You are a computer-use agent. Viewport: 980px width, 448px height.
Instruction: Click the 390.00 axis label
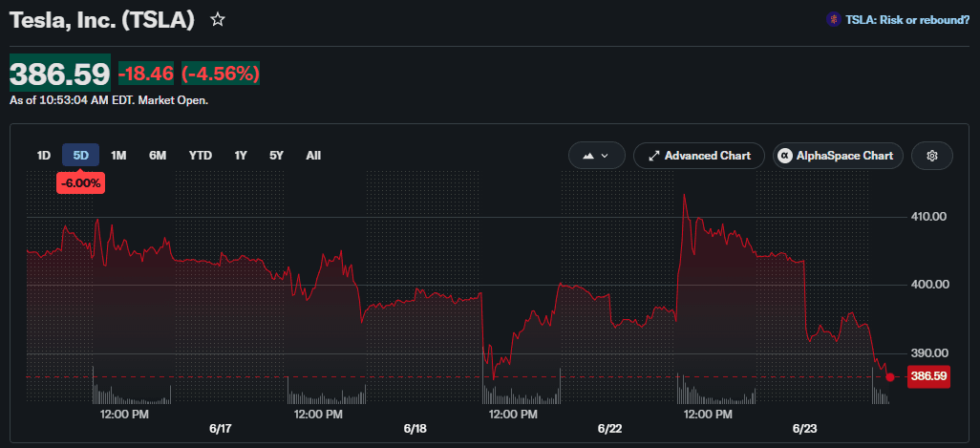[x=930, y=353]
